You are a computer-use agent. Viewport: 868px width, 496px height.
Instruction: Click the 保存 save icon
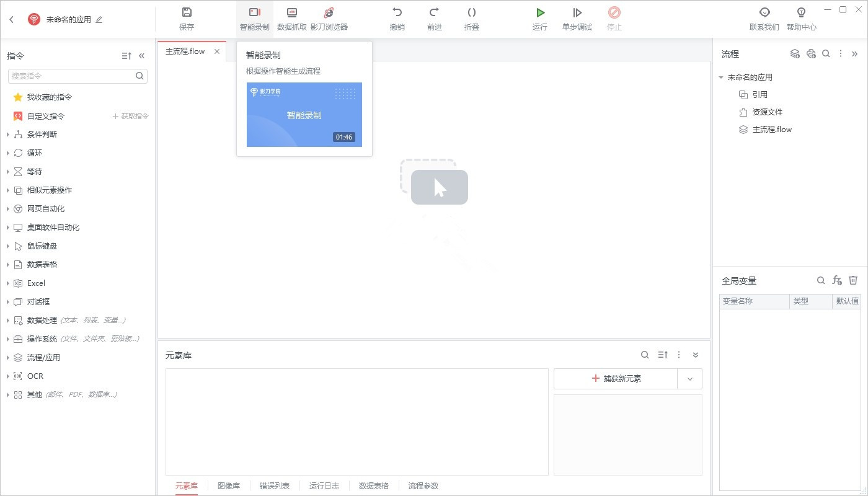(x=187, y=13)
